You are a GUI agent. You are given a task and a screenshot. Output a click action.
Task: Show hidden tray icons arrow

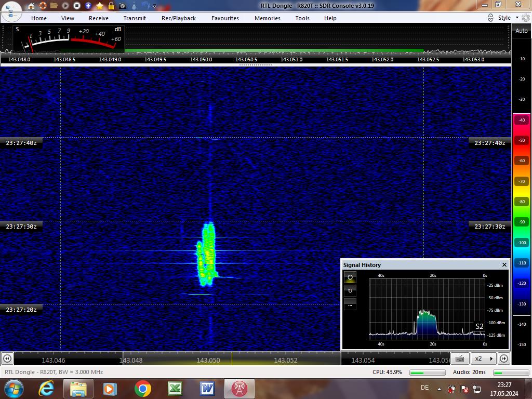(x=440, y=389)
